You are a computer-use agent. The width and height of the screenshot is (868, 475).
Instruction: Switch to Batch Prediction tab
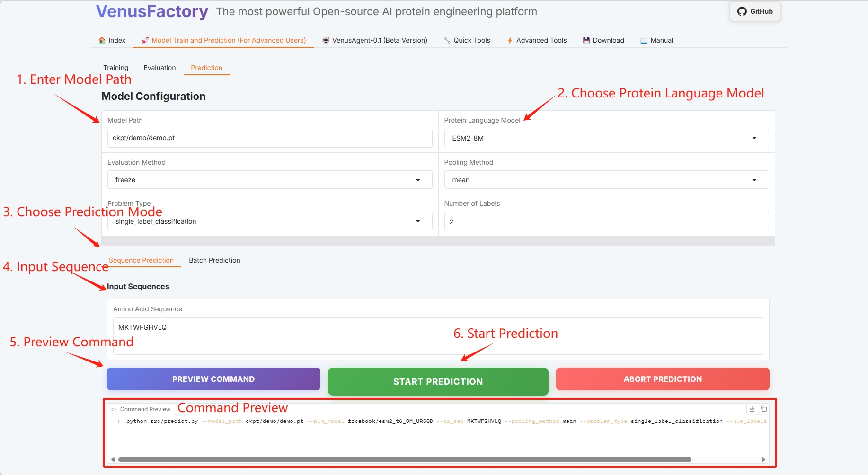pyautogui.click(x=214, y=260)
